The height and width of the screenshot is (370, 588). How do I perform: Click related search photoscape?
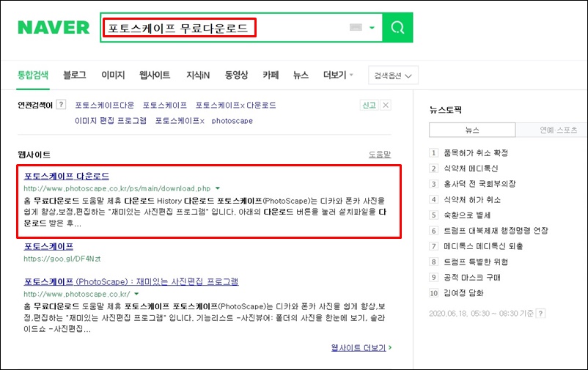click(x=232, y=121)
